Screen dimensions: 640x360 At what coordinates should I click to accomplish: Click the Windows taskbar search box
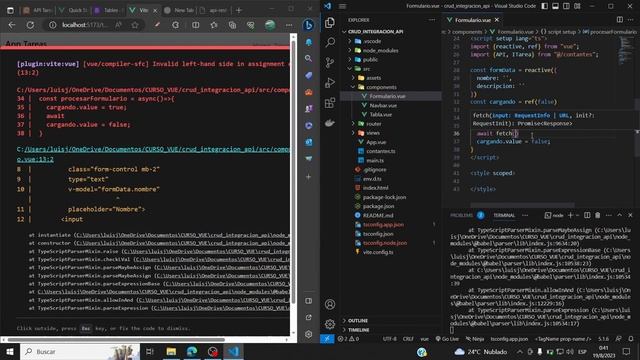click(x=80, y=351)
